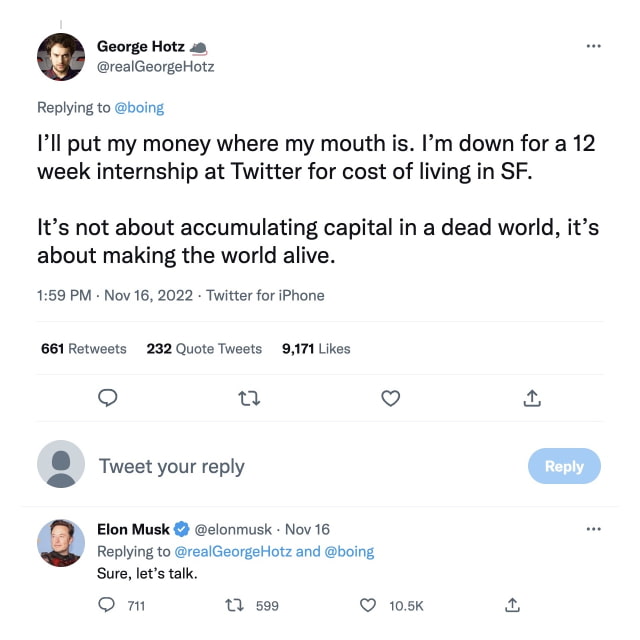640x640 pixels.
Task: Like George Hotz's tweet with heart
Action: coord(391,399)
